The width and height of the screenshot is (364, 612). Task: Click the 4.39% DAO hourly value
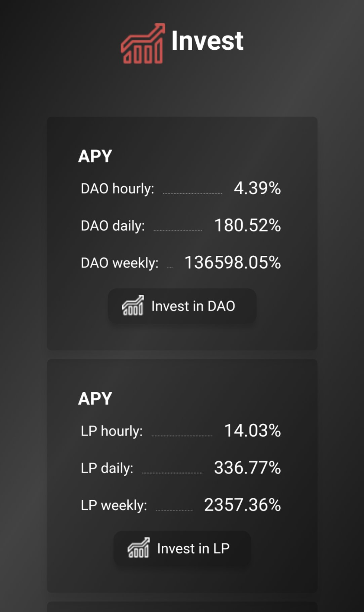(x=257, y=188)
